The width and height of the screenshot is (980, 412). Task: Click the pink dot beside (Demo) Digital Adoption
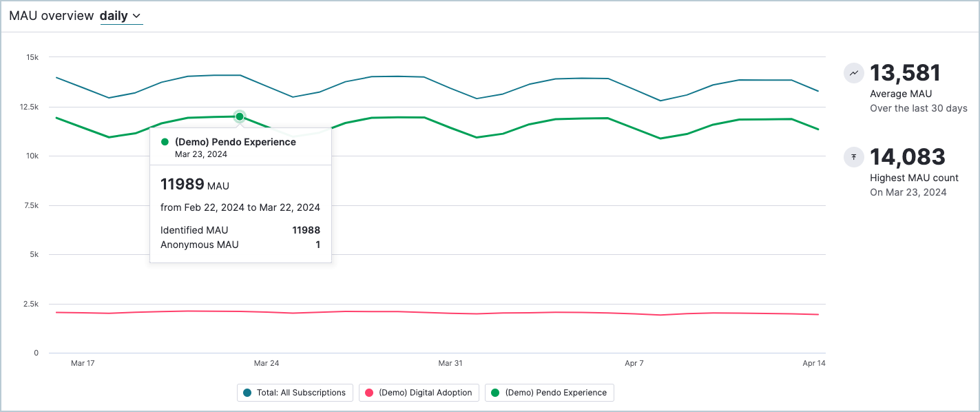coord(370,392)
